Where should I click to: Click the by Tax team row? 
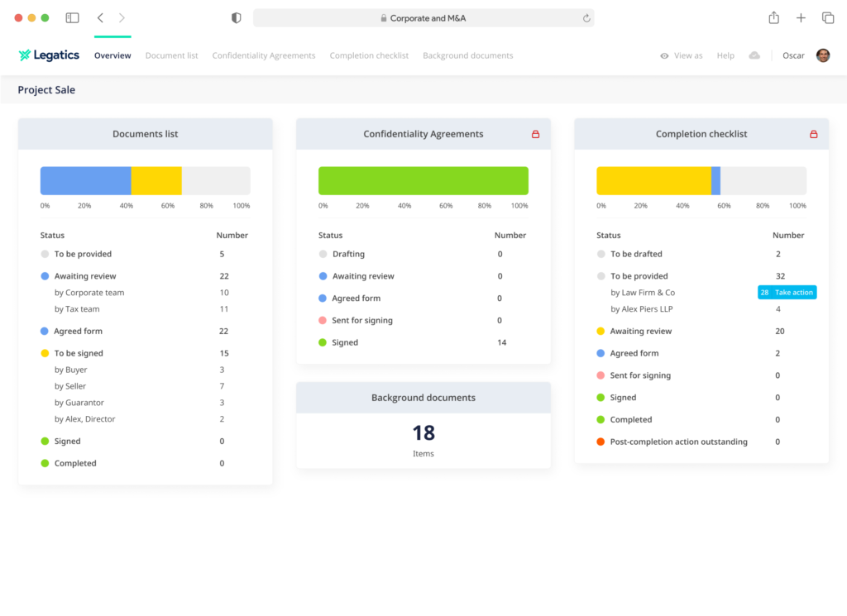(146, 308)
